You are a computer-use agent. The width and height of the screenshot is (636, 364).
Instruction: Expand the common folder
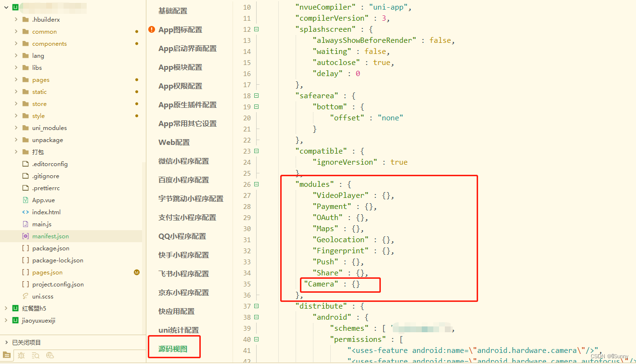coord(16,31)
